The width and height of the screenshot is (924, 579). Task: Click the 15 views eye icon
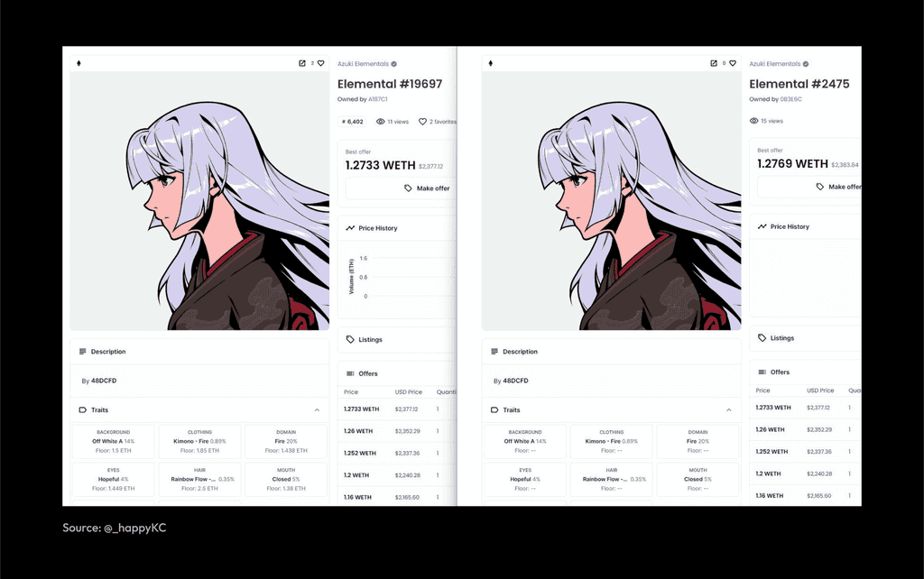click(753, 121)
